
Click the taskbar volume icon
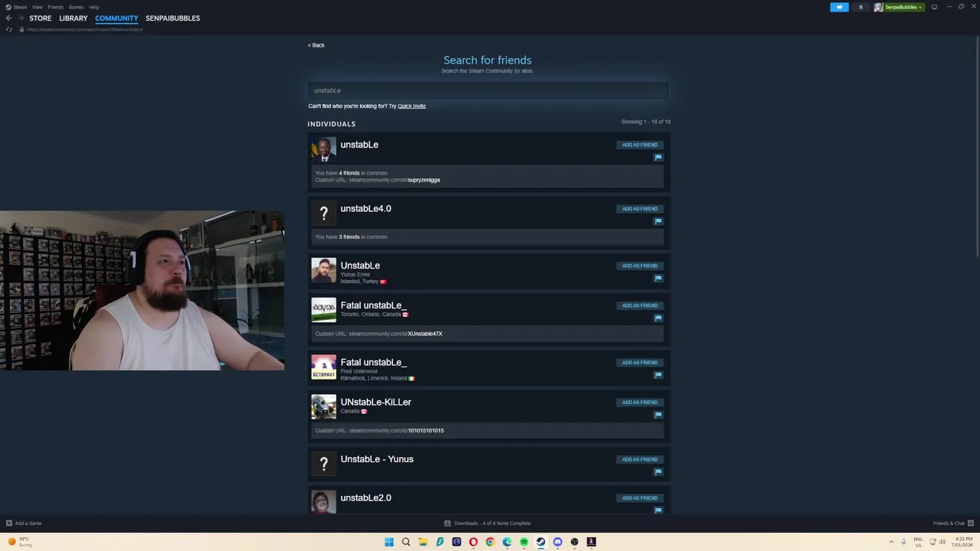click(944, 542)
